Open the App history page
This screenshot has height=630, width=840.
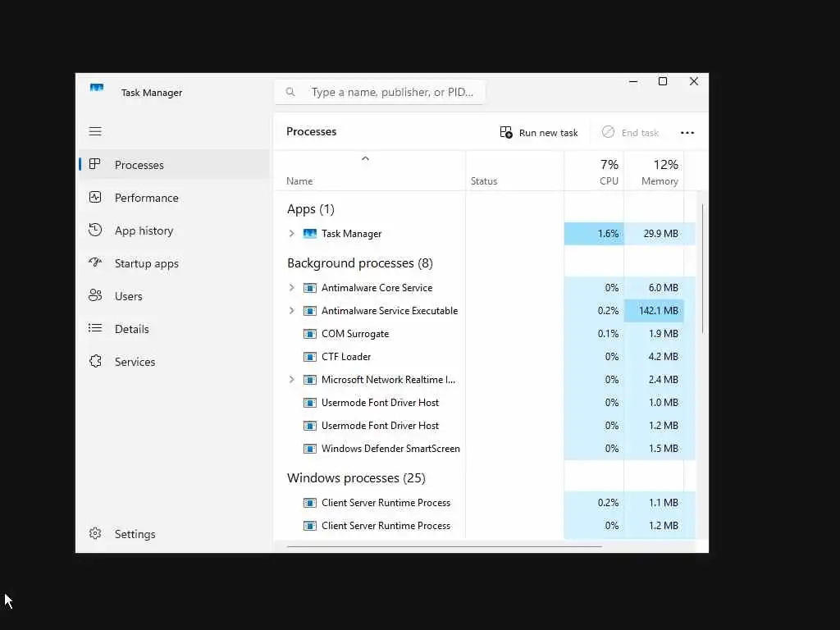pyautogui.click(x=174, y=231)
